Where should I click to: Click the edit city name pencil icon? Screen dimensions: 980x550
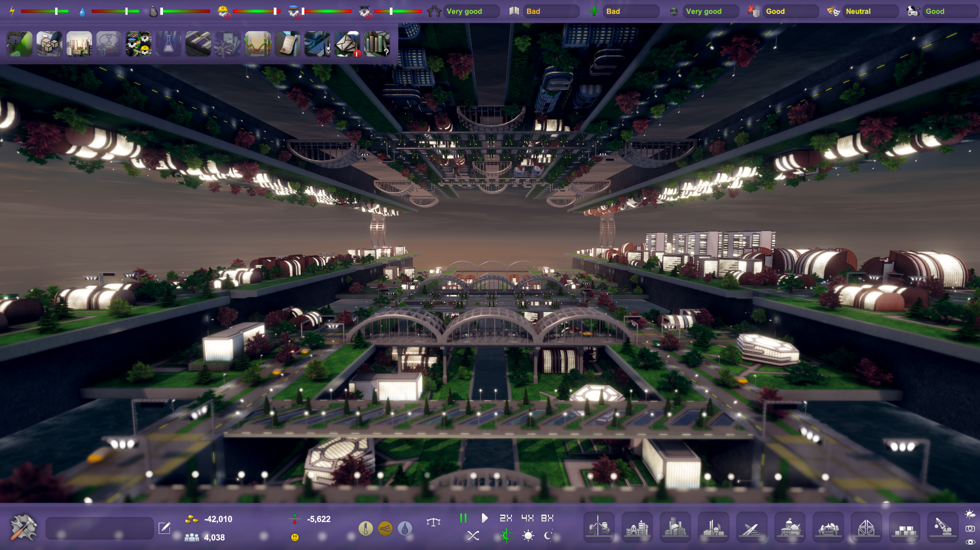point(165,528)
